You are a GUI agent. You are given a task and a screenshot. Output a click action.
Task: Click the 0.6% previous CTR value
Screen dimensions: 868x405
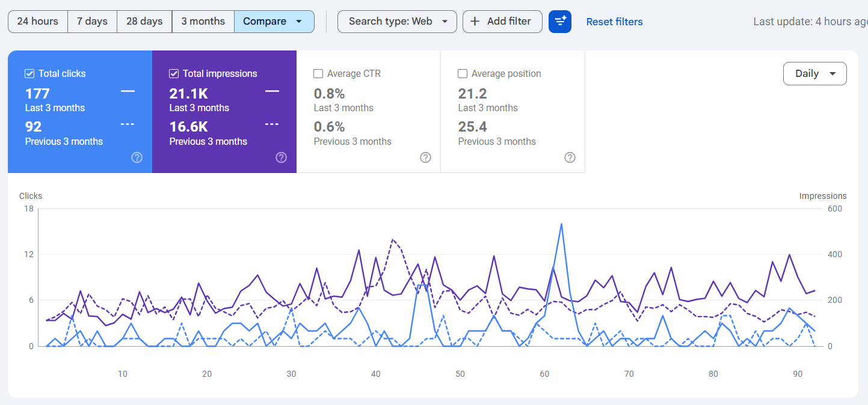pos(329,127)
